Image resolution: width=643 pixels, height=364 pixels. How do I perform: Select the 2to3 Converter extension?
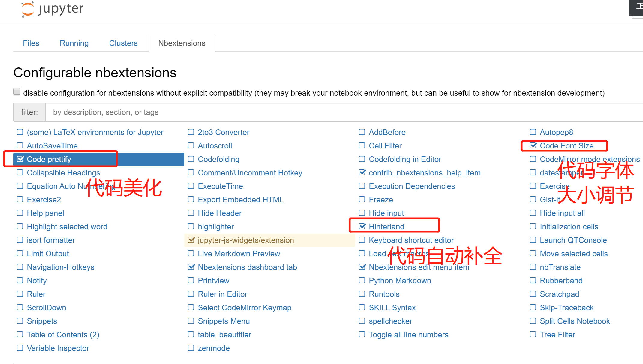pyautogui.click(x=224, y=132)
